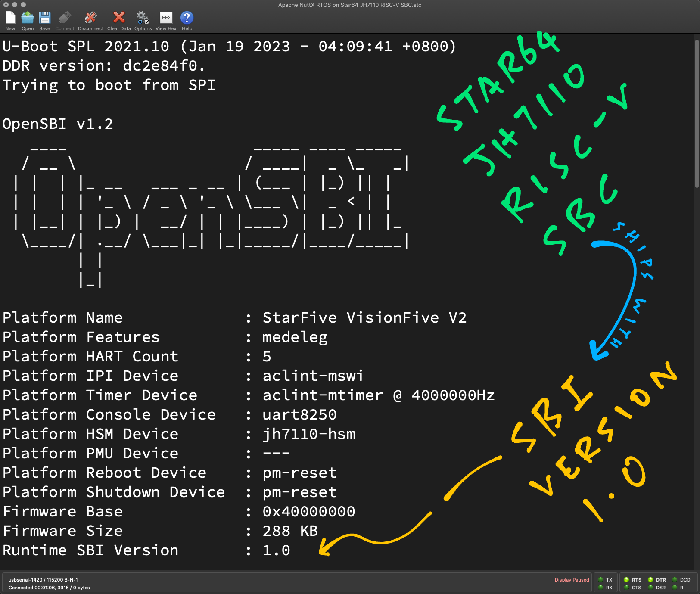Viewport: 700px width, 594px height.
Task: Click the 'usbserial-1420 / 115200 8-N-1' port status
Action: (x=43, y=580)
